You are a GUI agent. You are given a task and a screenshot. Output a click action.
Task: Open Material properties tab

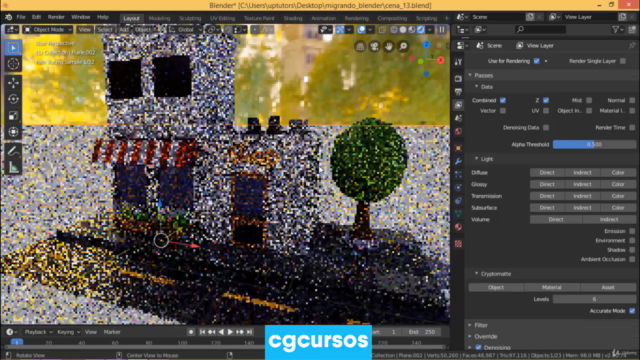[458, 227]
